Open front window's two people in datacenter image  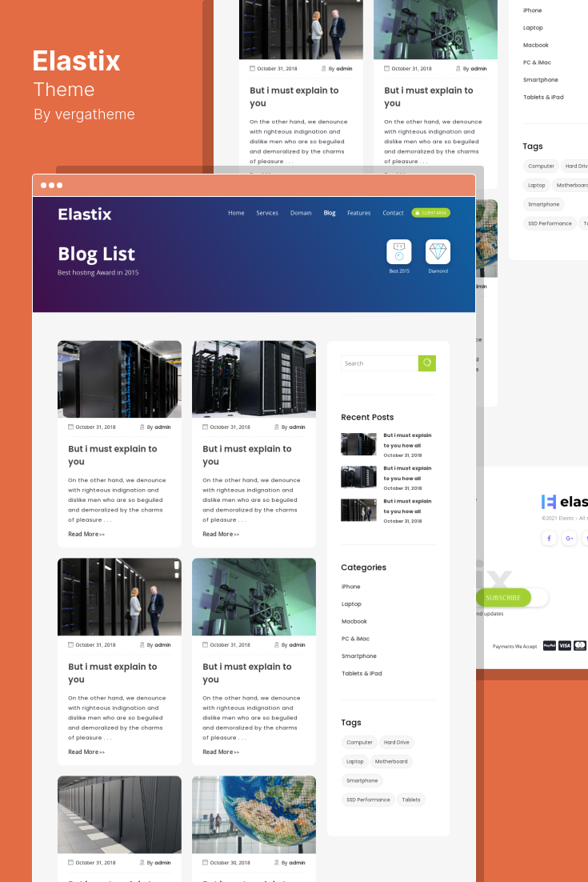pyautogui.click(x=119, y=597)
